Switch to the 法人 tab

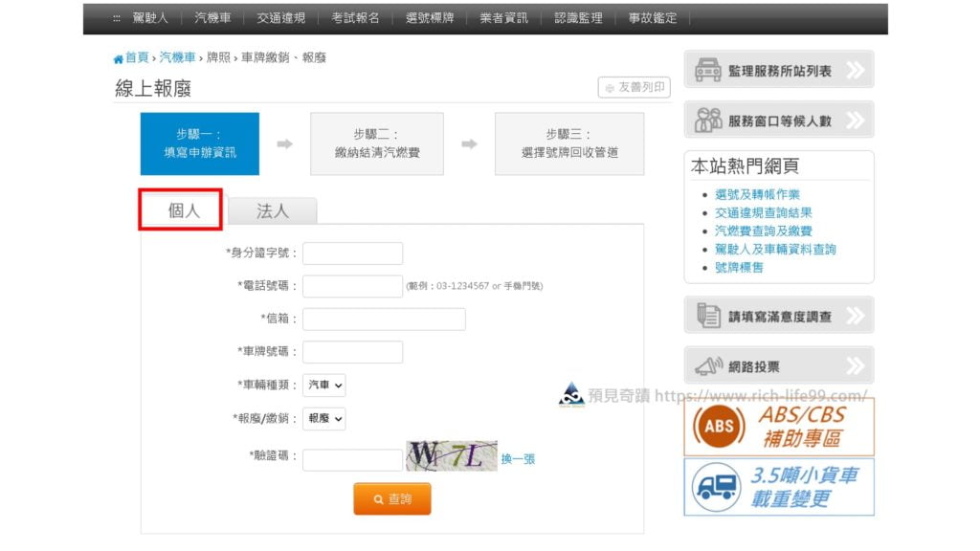coord(273,211)
